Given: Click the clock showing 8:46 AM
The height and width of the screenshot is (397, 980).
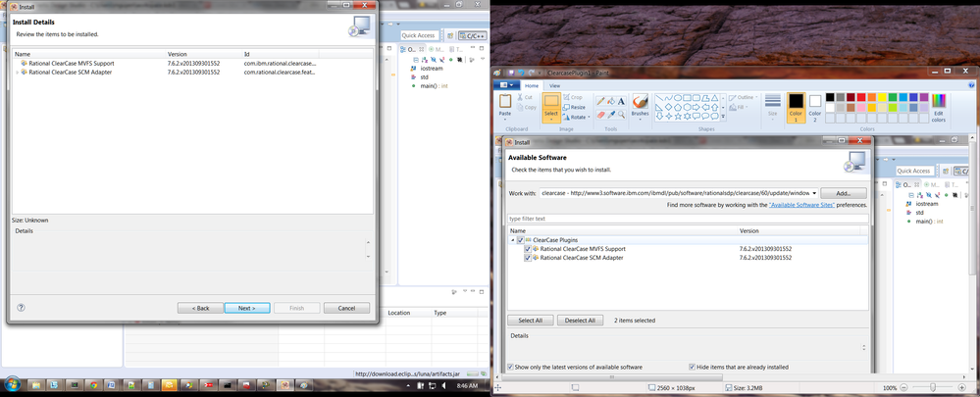Looking at the screenshot, I should [467, 386].
